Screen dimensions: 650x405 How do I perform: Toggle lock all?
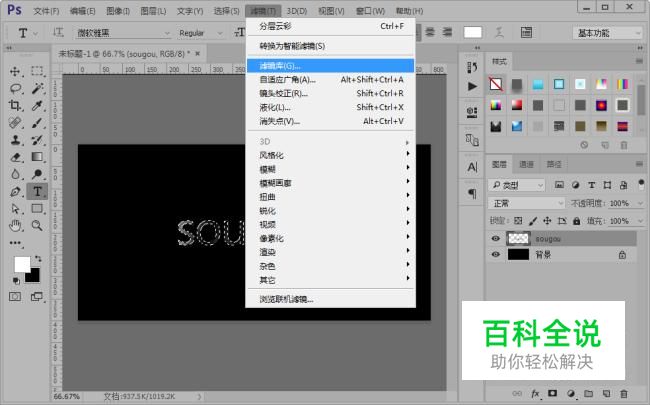coord(576,221)
